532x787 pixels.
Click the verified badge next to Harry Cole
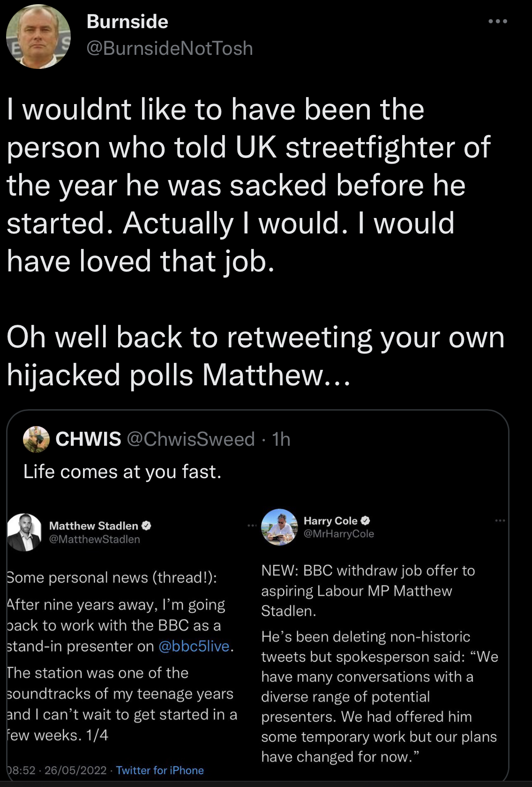[x=366, y=521]
